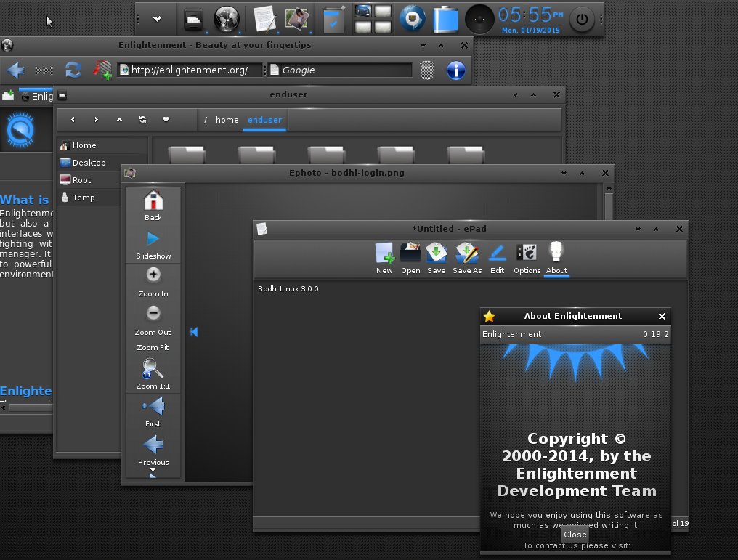The image size is (738, 560).
Task: Click the New document icon in ePad
Action: pyautogui.click(x=384, y=258)
